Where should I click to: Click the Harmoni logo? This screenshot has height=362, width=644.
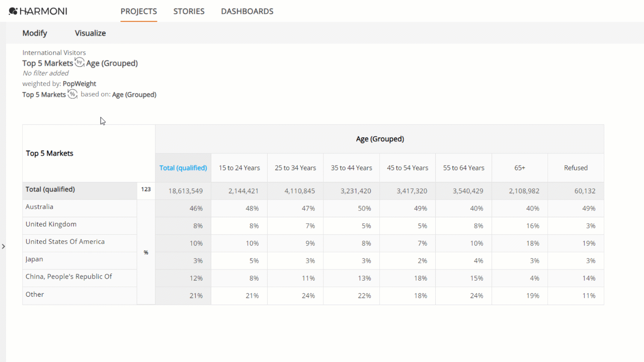pos(38,11)
